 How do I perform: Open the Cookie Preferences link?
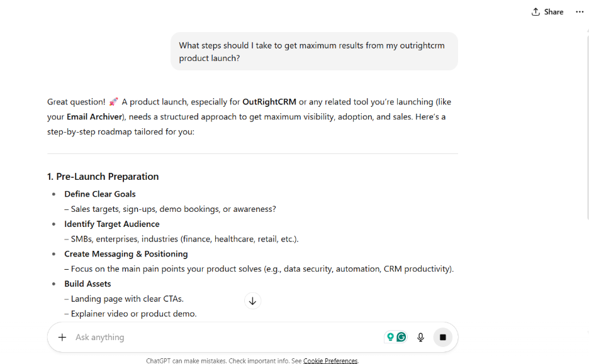330,361
